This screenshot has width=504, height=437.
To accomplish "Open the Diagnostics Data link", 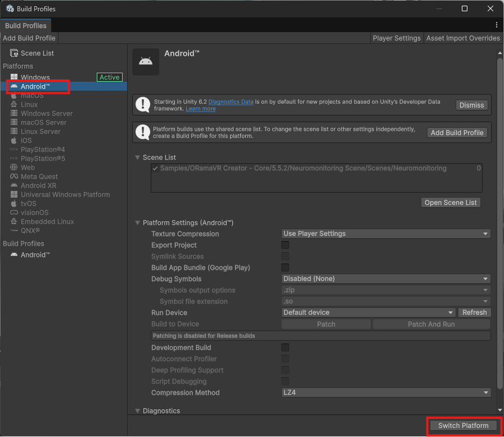I will point(231,102).
